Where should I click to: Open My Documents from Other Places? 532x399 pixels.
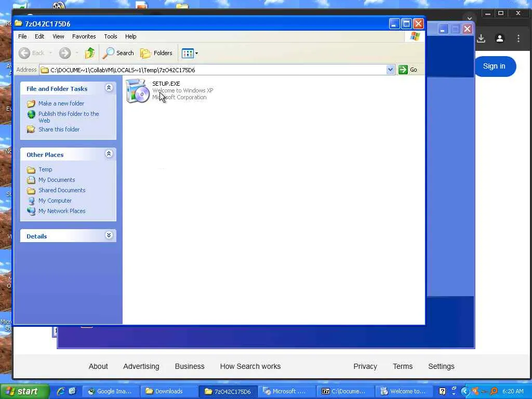57,180
